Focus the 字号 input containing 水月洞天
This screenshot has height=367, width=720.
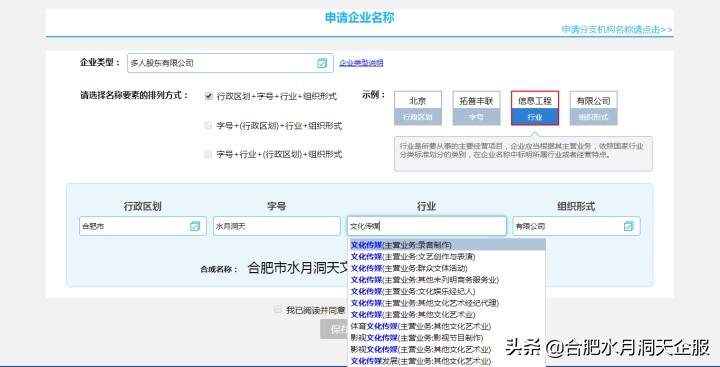[277, 226]
